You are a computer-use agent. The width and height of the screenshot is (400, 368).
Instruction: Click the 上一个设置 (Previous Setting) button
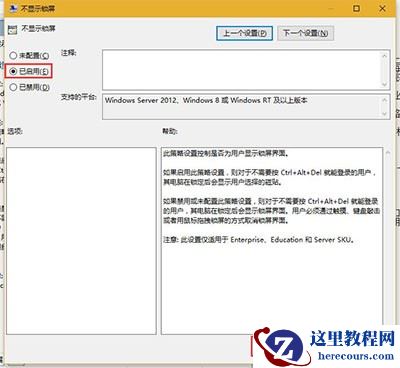coord(244,33)
